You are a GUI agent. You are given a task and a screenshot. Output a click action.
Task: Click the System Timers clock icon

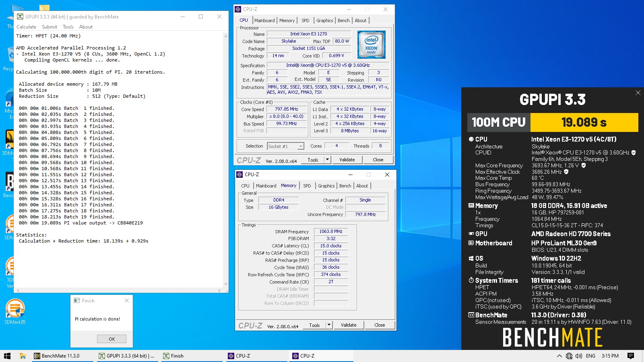coord(471,280)
